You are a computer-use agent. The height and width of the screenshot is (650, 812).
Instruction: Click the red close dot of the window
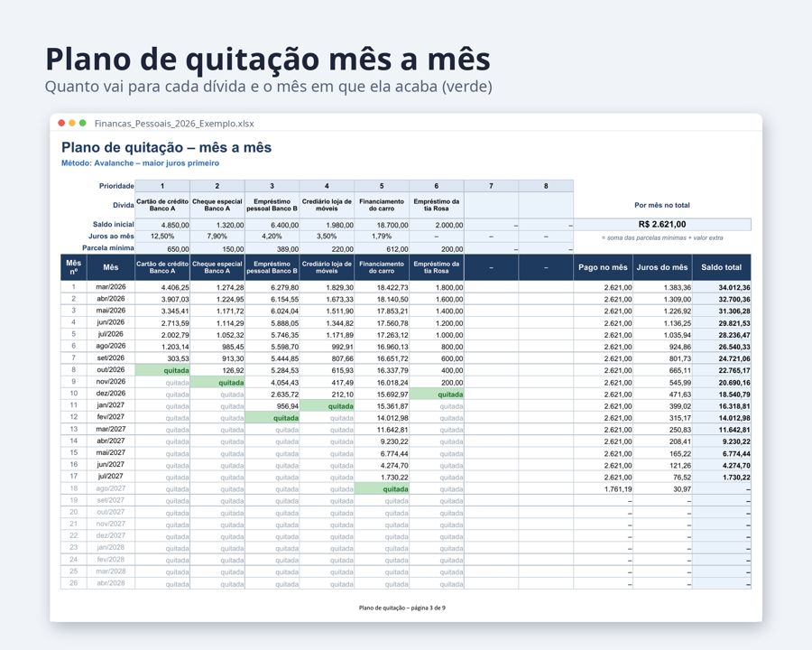click(61, 123)
